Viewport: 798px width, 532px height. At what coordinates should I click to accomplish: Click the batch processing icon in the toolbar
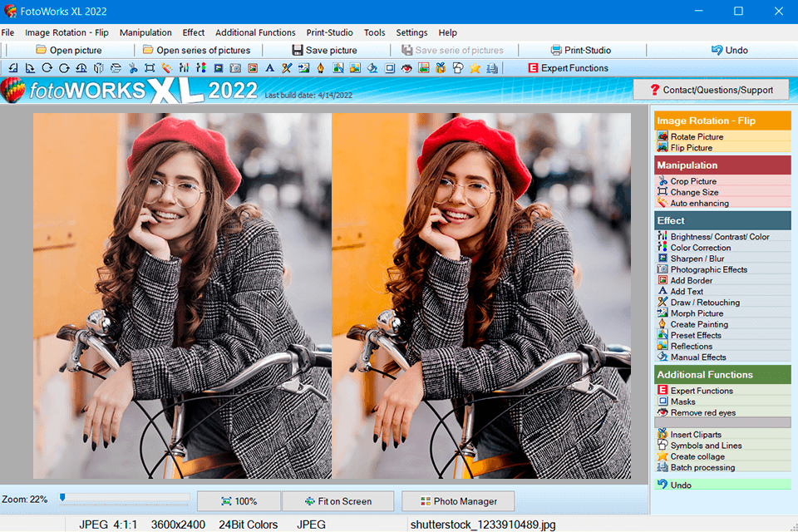(x=491, y=68)
